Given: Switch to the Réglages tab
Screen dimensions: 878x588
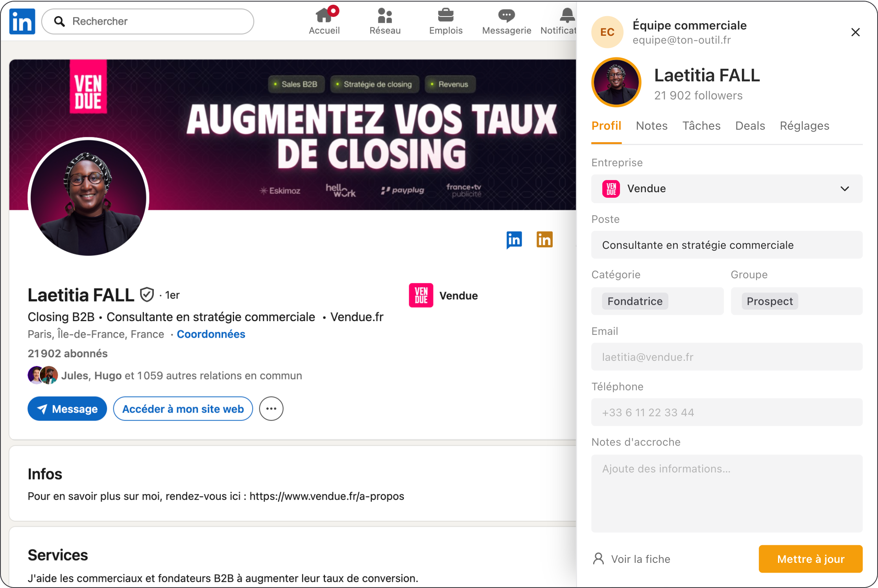Looking at the screenshot, I should tap(804, 126).
